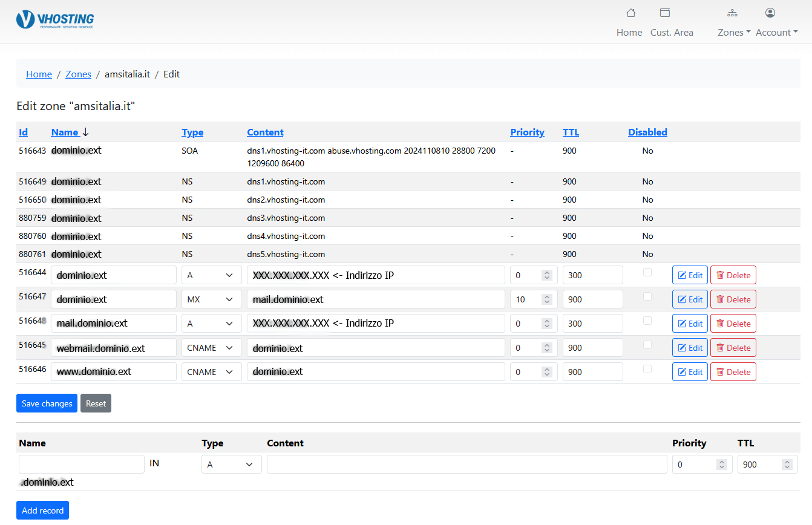Click Save changes button
This screenshot has height=525, width=812.
pyautogui.click(x=47, y=403)
